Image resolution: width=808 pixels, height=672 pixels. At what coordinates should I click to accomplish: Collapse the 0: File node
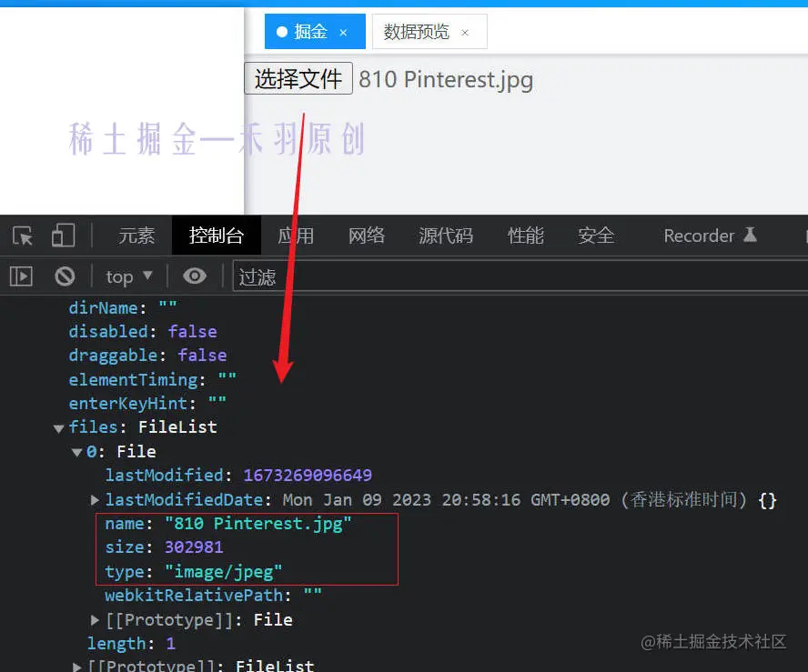point(76,453)
